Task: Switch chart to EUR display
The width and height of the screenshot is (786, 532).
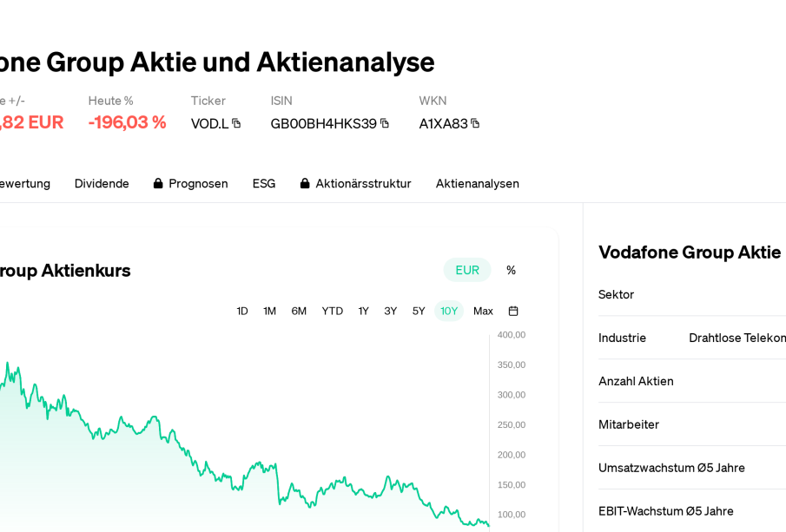Action: tap(467, 270)
